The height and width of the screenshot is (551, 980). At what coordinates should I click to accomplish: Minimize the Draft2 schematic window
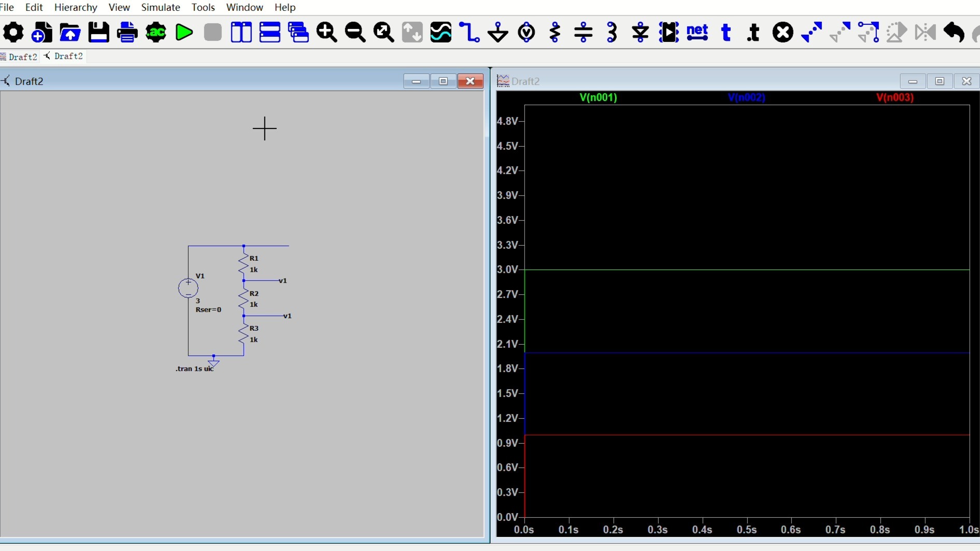click(416, 81)
